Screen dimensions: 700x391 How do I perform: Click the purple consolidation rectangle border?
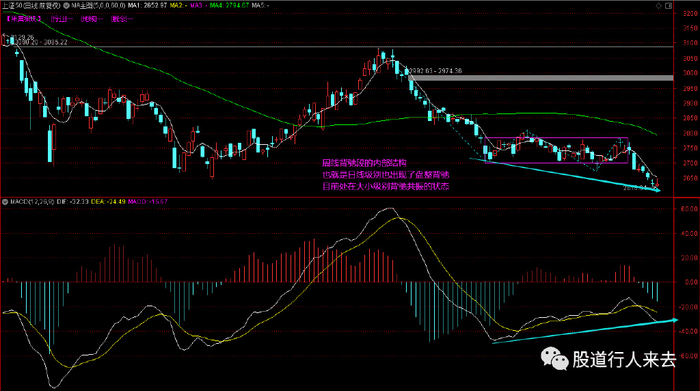[x=556, y=137]
